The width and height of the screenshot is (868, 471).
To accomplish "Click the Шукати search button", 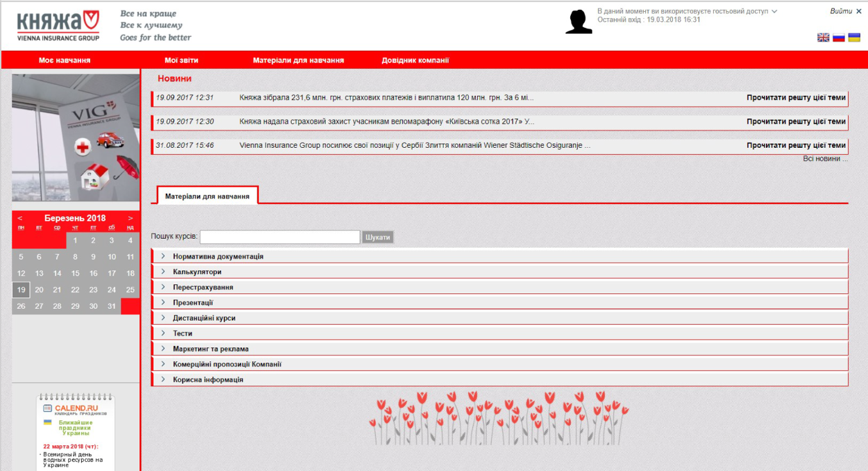I will point(378,237).
